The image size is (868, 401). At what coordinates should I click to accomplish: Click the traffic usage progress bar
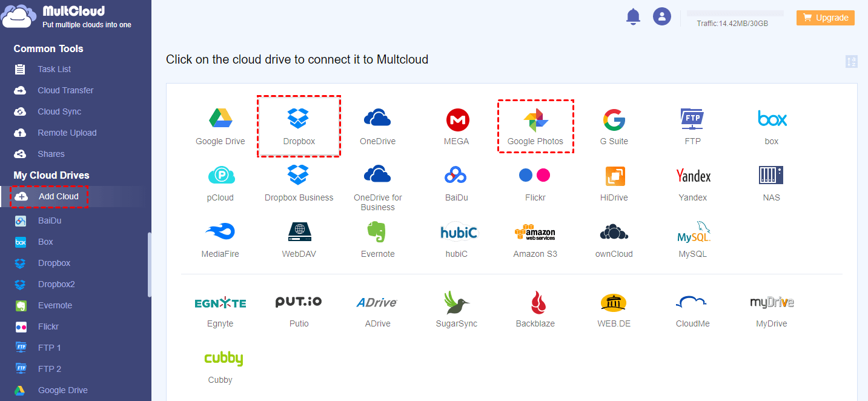point(735,13)
